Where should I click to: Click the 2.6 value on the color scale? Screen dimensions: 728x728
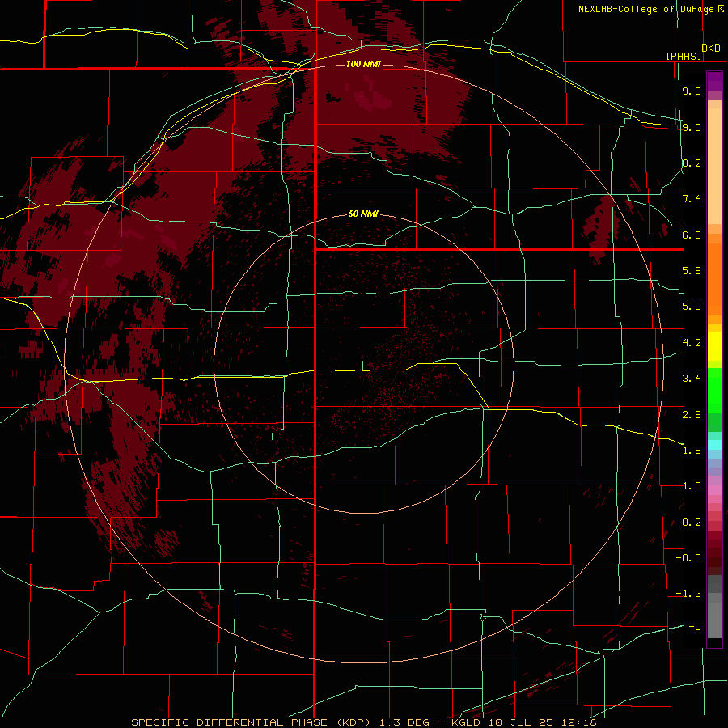tap(692, 415)
